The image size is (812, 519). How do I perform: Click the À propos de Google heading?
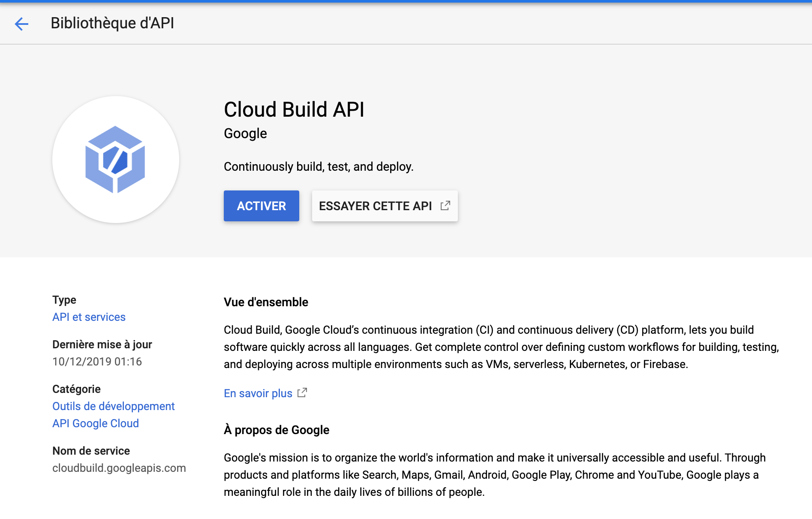coord(277,430)
